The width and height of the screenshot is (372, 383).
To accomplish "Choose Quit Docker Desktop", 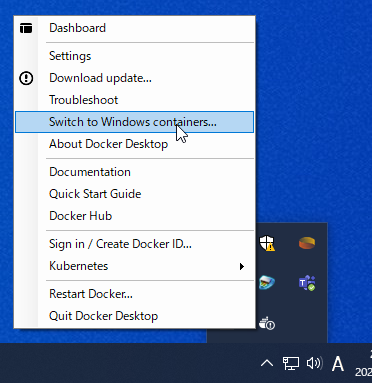I will point(134,316).
